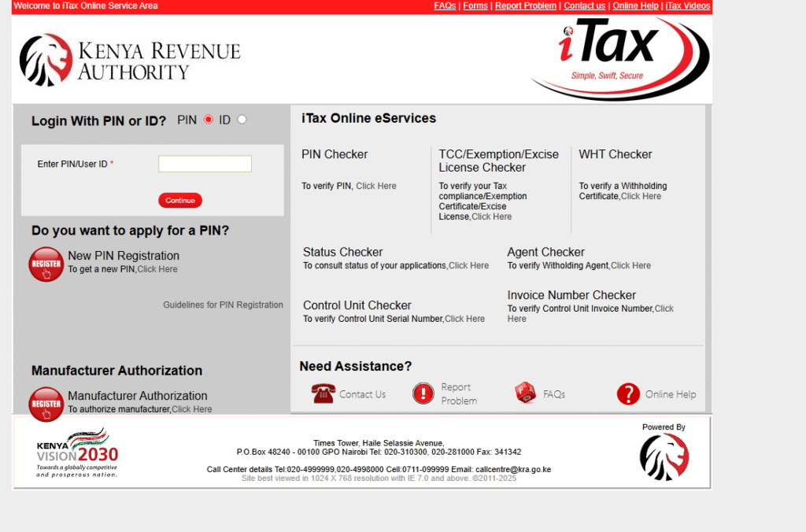
Task: Open the Contact Us assistance link text
Action: (x=362, y=394)
